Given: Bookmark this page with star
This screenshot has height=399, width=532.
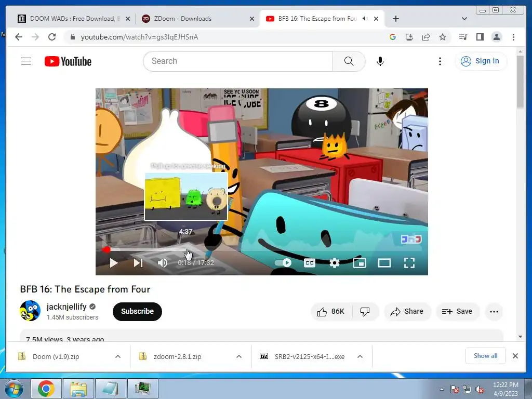Looking at the screenshot, I should (443, 37).
